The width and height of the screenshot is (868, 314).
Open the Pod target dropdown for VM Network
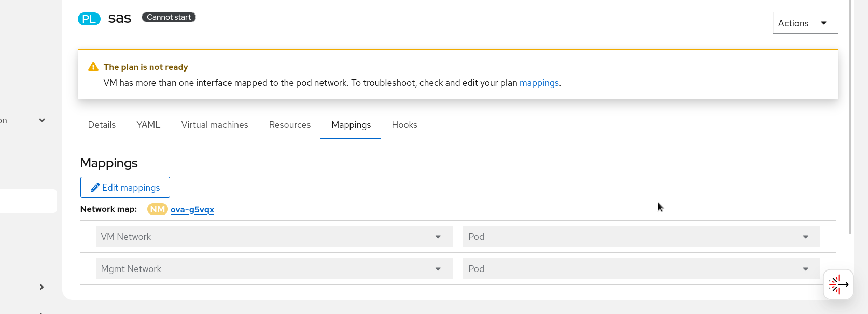point(641,237)
